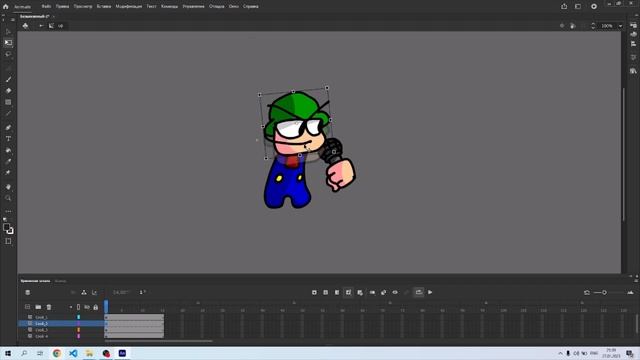Create a new layer folder
Image resolution: width=640 pixels, height=360 pixels.
pos(38,307)
